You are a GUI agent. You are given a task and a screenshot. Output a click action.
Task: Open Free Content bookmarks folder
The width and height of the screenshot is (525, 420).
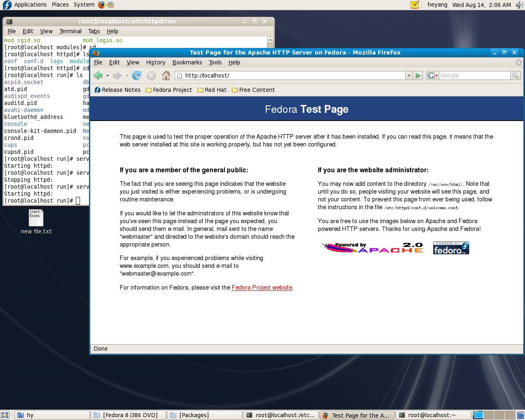(x=253, y=90)
